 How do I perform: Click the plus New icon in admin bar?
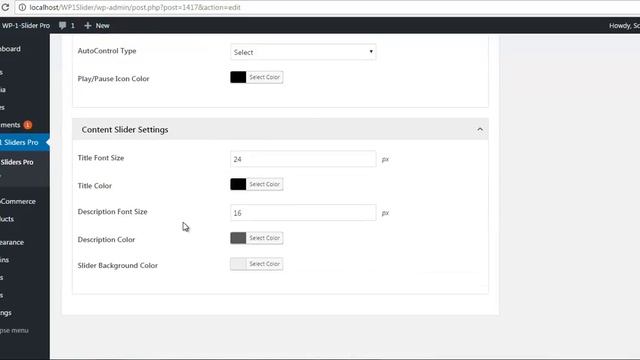coord(87,25)
